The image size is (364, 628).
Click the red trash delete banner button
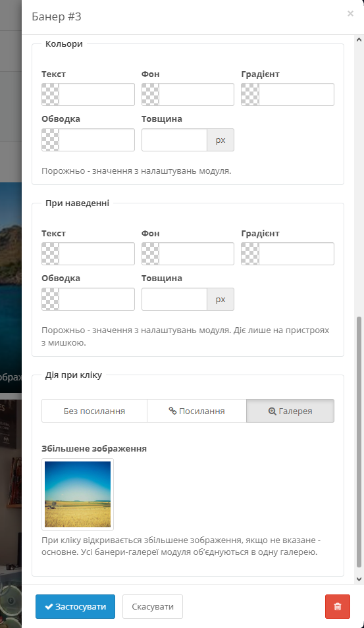pos(338,606)
